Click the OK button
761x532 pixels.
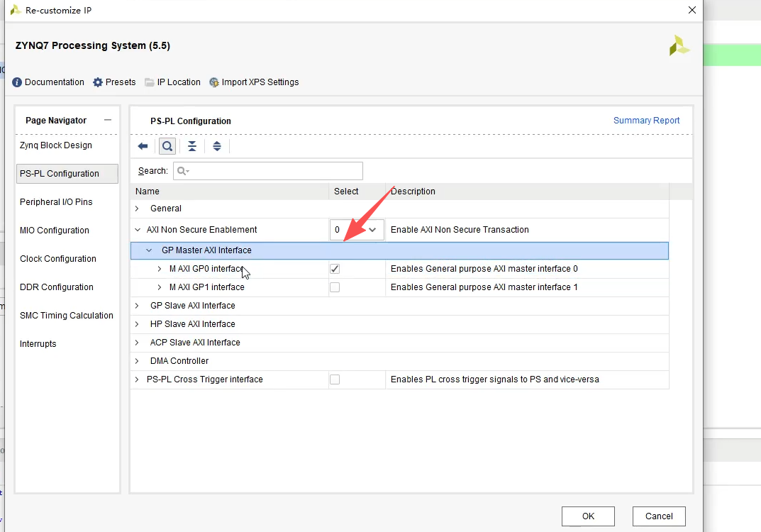point(588,516)
